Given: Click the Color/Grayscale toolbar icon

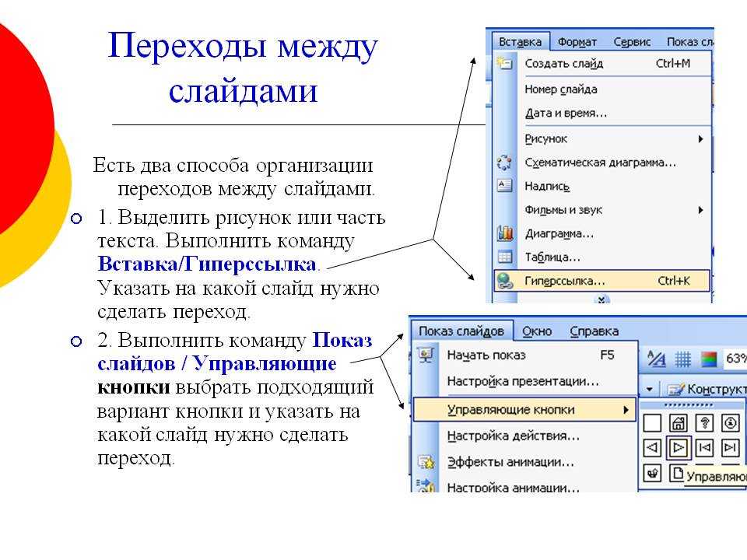Looking at the screenshot, I should click(708, 359).
